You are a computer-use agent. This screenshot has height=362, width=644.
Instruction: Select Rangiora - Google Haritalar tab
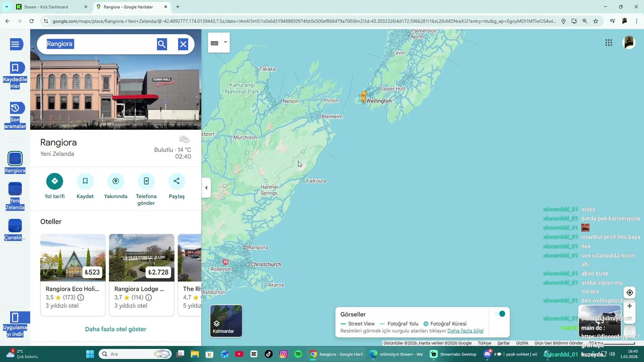(132, 7)
